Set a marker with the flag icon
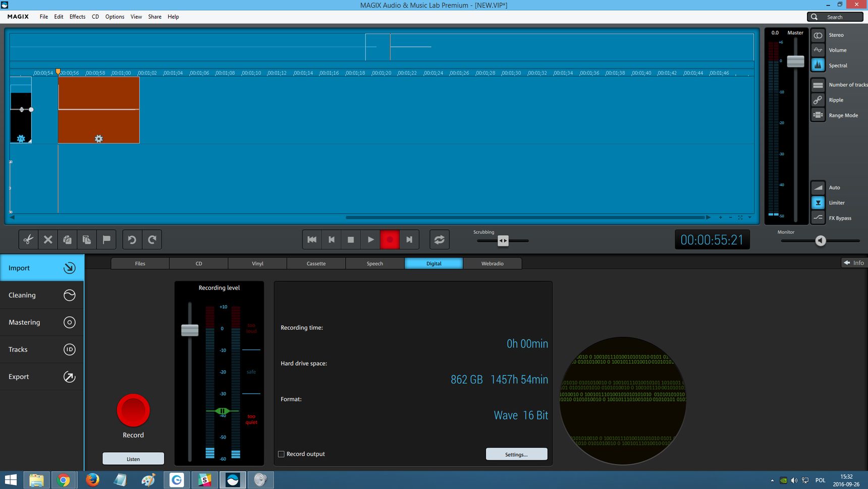This screenshot has height=489, width=868. point(106,239)
